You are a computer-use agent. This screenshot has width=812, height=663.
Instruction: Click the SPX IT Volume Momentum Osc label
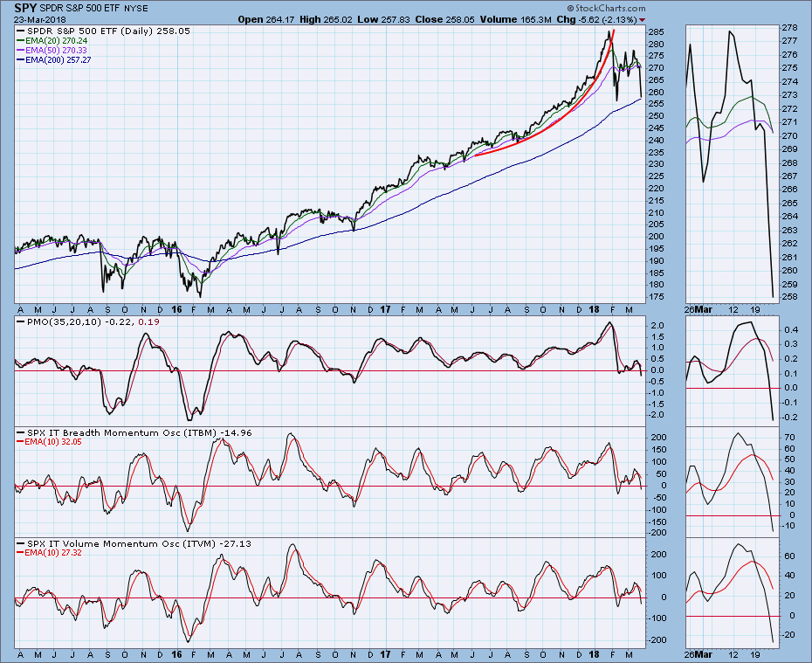click(x=134, y=543)
